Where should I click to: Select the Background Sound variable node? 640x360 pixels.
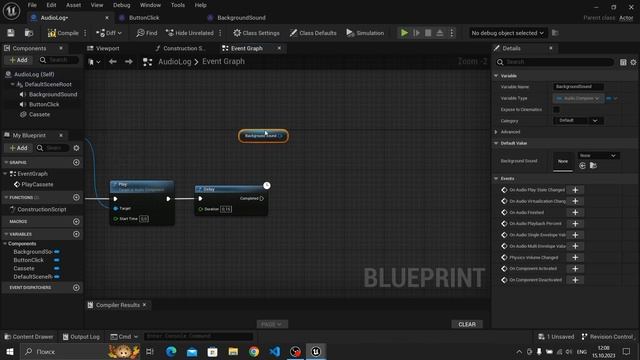263,136
